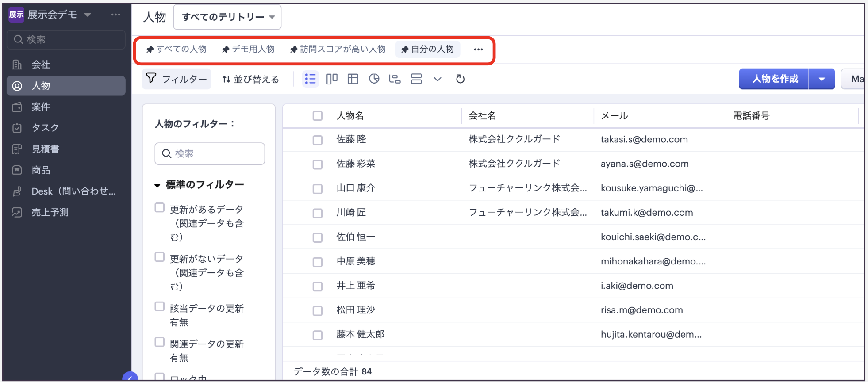
Task: Open the pie chart view icon
Action: 374,79
